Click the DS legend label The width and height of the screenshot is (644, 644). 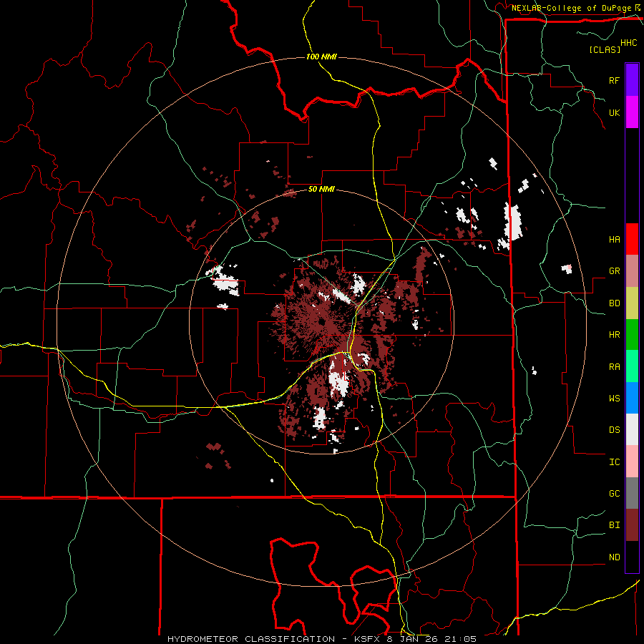(614, 429)
